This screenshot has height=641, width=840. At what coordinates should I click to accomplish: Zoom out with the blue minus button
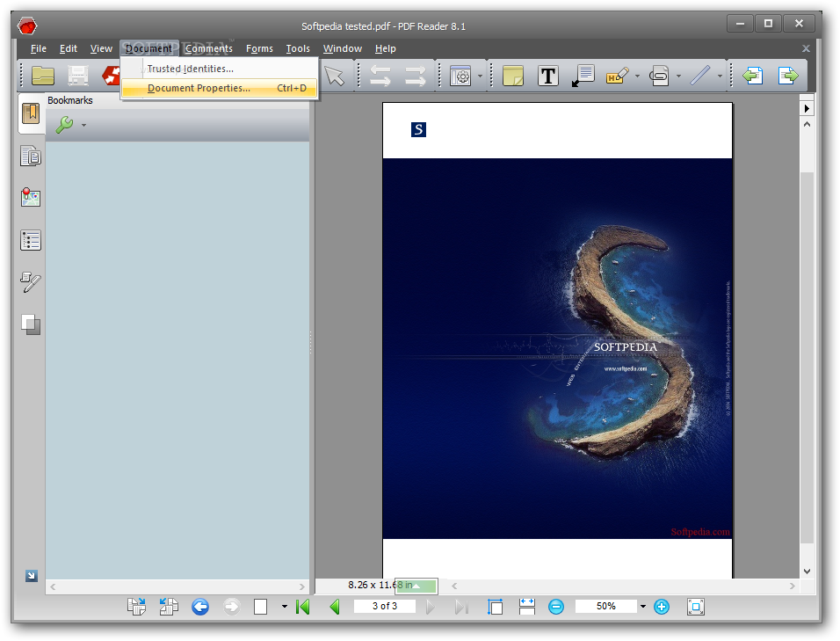(556, 607)
